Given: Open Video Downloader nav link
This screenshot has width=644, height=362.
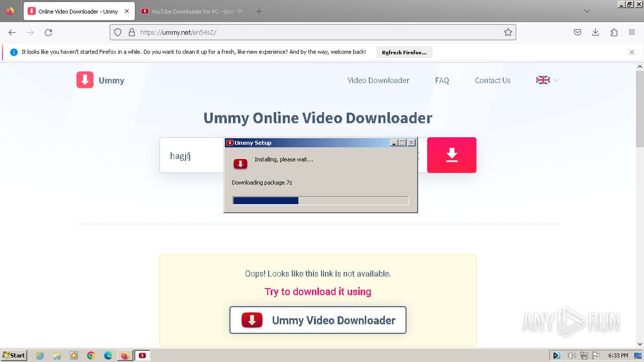Looking at the screenshot, I should (x=378, y=80).
